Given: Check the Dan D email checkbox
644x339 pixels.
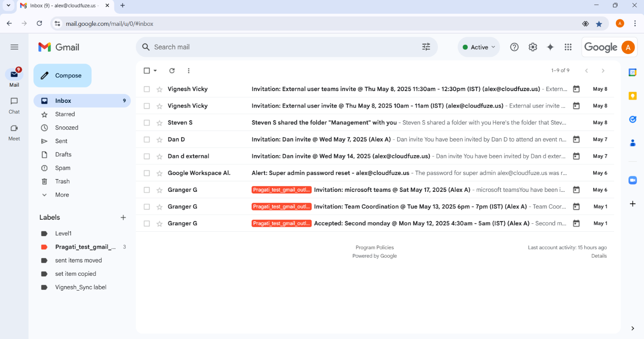Looking at the screenshot, I should (x=147, y=139).
